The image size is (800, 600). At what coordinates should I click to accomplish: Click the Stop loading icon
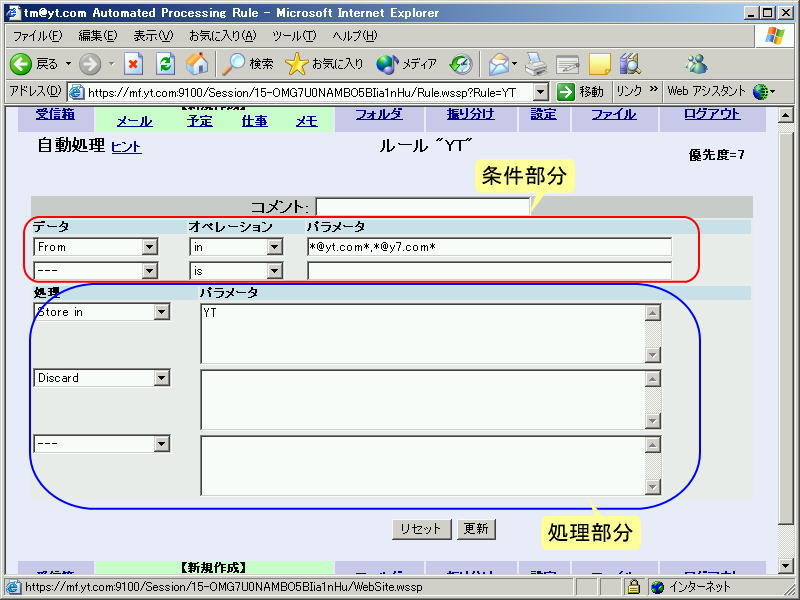tap(134, 64)
